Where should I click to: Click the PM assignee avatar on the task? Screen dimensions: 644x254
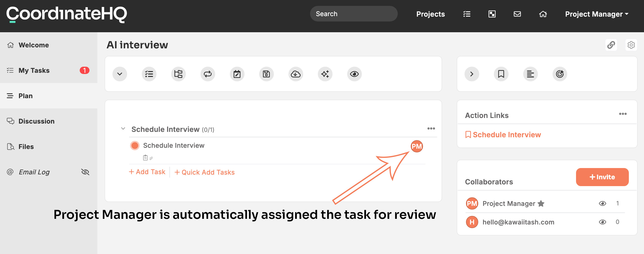click(417, 146)
